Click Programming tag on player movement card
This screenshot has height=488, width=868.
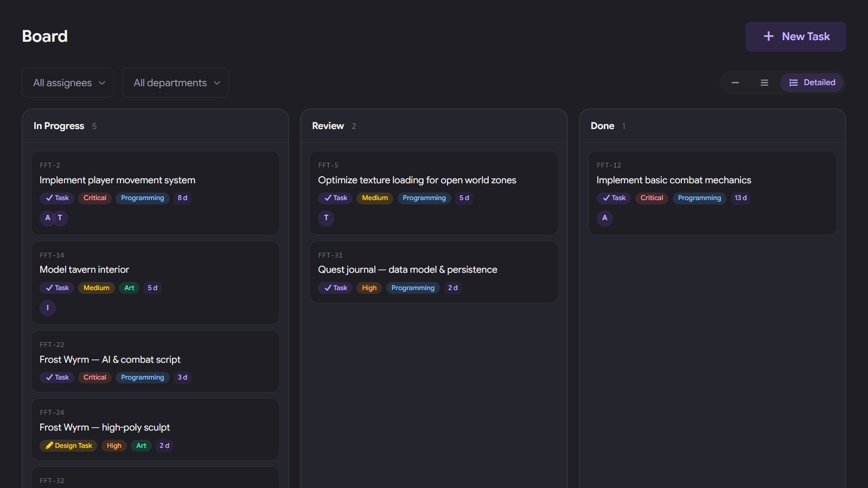tap(143, 198)
